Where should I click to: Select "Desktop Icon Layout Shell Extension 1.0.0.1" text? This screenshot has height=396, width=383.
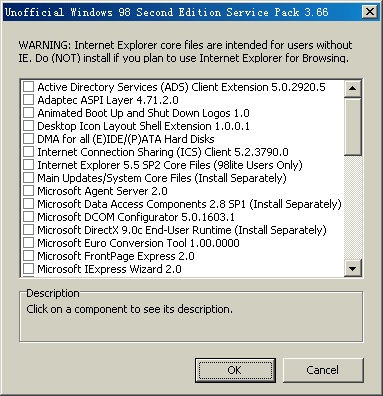(x=143, y=126)
